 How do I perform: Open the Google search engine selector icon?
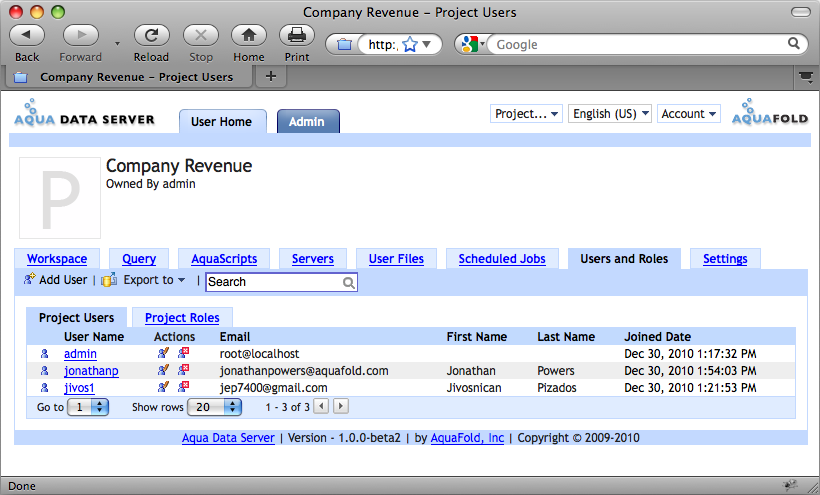pos(471,44)
